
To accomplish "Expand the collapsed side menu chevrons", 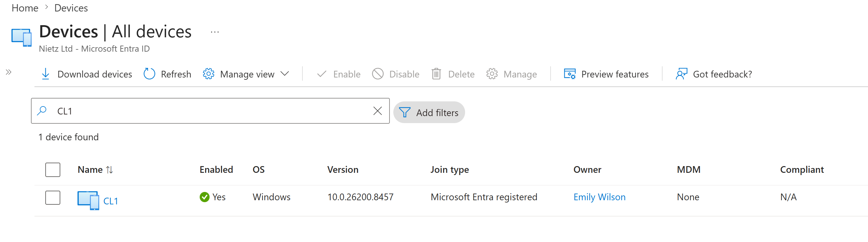I will 9,72.
